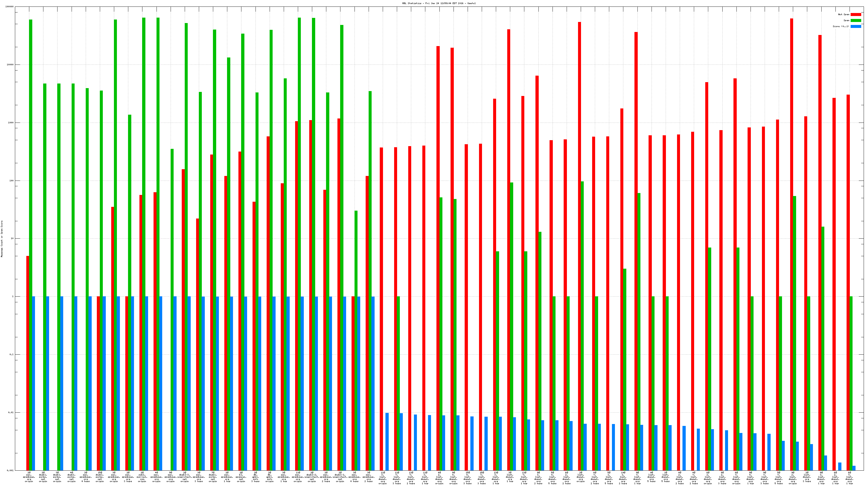This screenshot has width=868, height=488.
Task: Click the 0.01 y-axis tick label
Action: (x=11, y=413)
